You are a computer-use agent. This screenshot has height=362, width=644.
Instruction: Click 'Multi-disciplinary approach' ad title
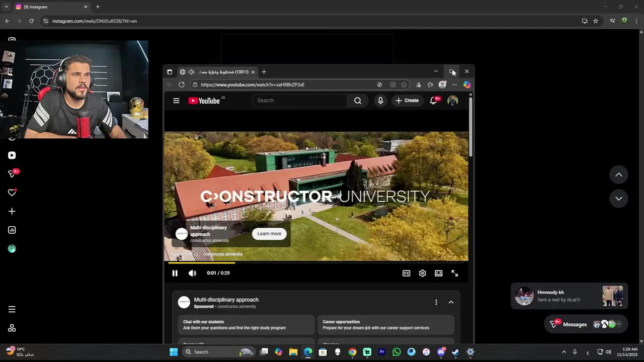(x=226, y=300)
